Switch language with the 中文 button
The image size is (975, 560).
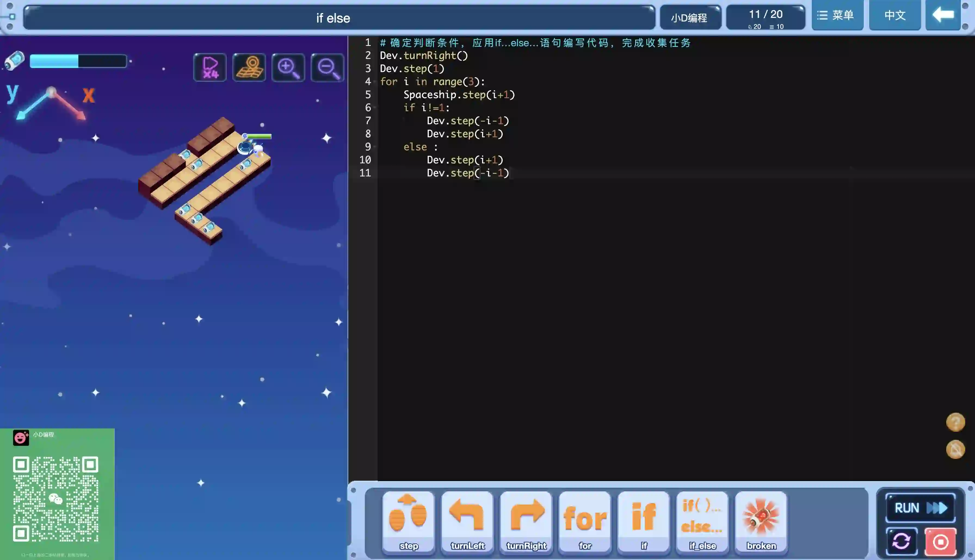(x=895, y=15)
